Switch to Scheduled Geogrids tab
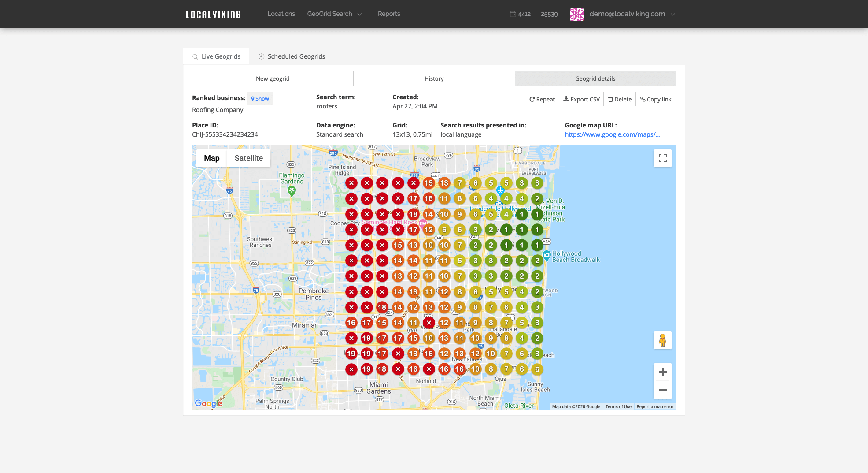Image resolution: width=868 pixels, height=473 pixels. [x=292, y=56]
